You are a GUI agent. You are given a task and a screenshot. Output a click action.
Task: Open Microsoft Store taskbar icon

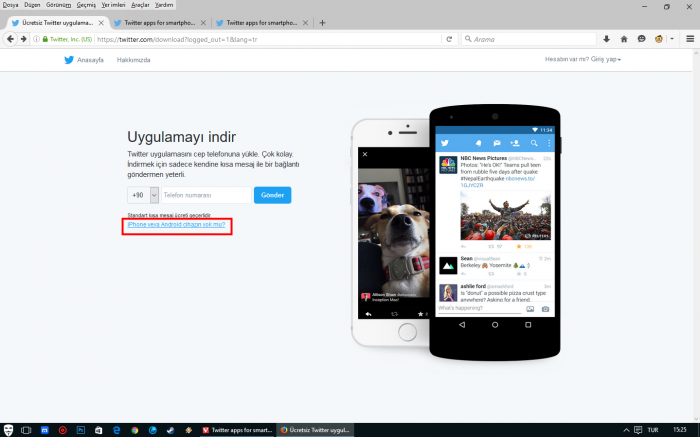(x=98, y=430)
